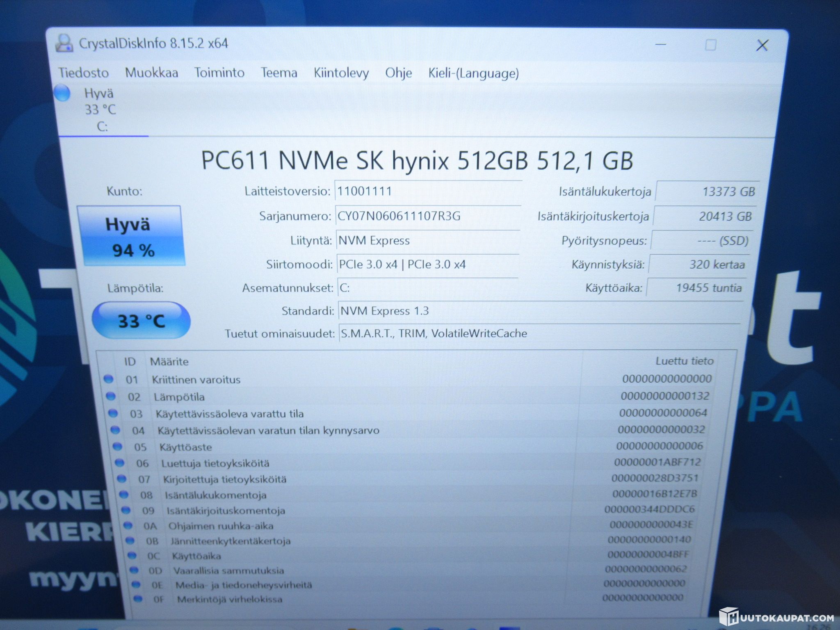840x630 pixels.
Task: Click the Määrite column header
Action: (169, 361)
